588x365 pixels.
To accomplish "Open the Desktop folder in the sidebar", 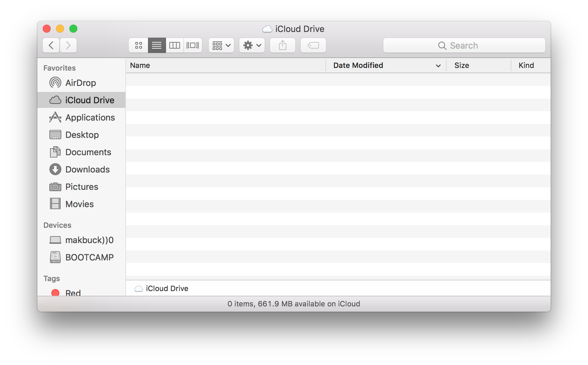I will (x=81, y=135).
